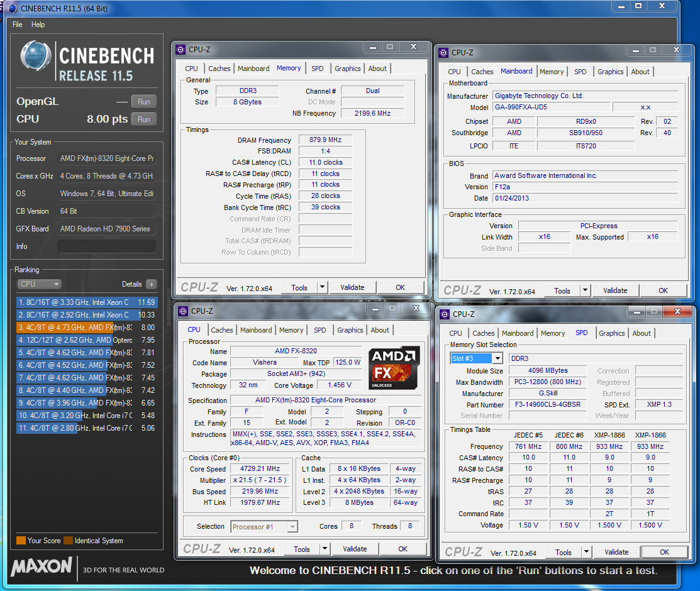Run the CPU benchmark

(144, 119)
